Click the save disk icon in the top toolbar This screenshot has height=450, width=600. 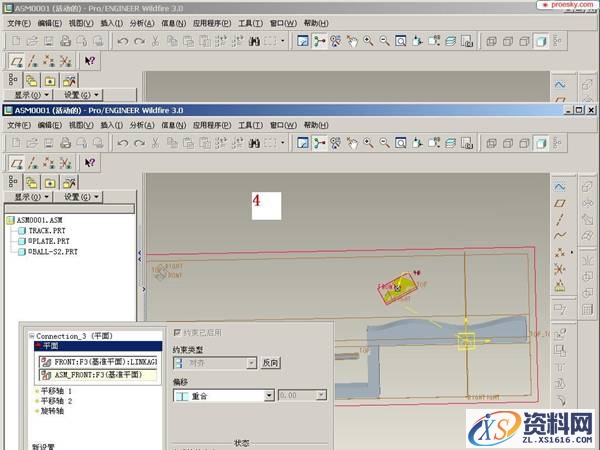[x=48, y=41]
